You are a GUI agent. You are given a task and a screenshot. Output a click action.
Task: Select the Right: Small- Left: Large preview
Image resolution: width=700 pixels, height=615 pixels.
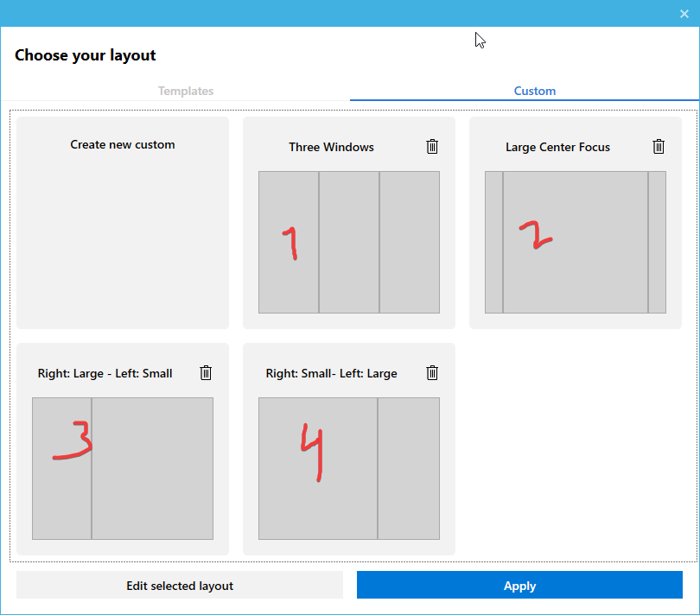coord(348,468)
